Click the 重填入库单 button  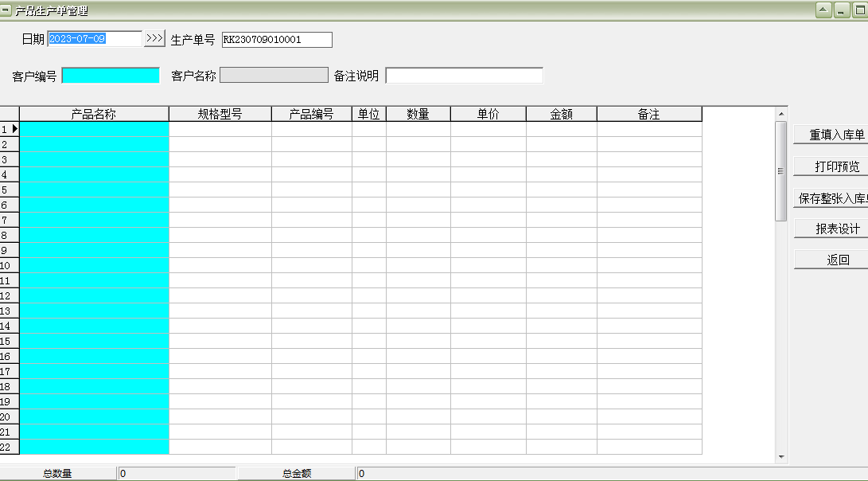[831, 135]
